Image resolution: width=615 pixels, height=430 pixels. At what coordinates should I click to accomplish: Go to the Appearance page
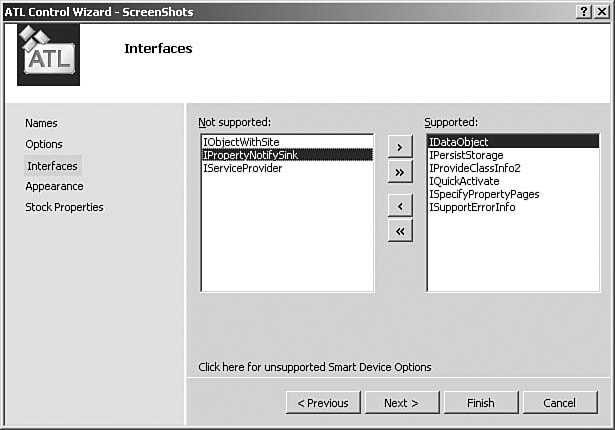click(x=54, y=186)
